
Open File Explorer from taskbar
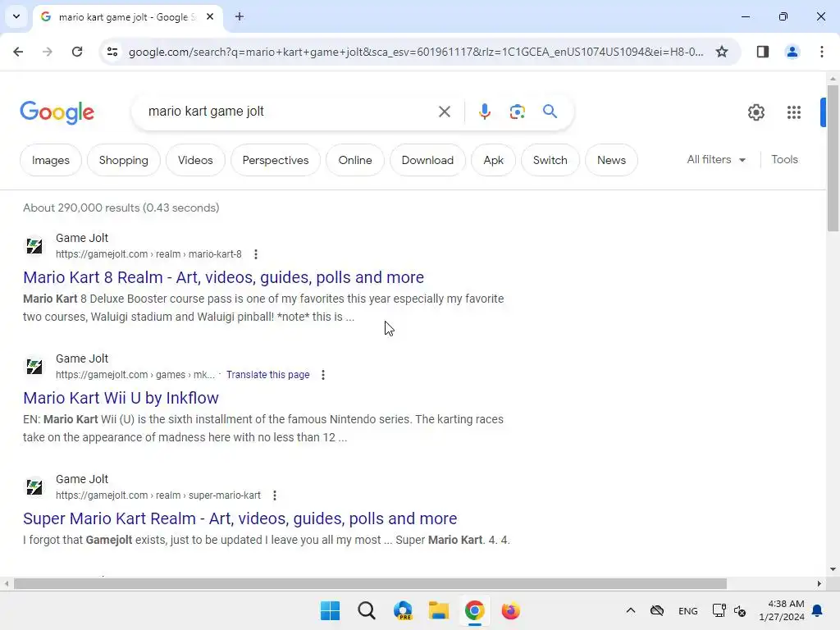pyautogui.click(x=439, y=610)
